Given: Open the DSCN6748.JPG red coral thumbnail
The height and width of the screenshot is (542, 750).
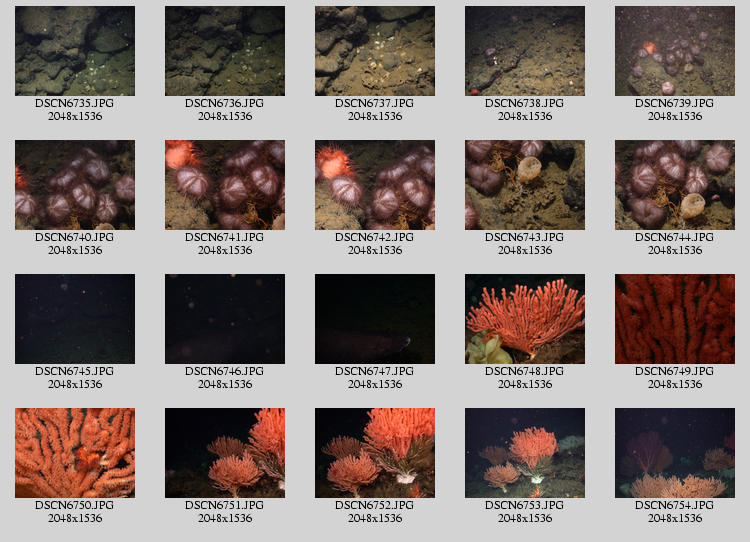Looking at the screenshot, I should click(x=525, y=319).
